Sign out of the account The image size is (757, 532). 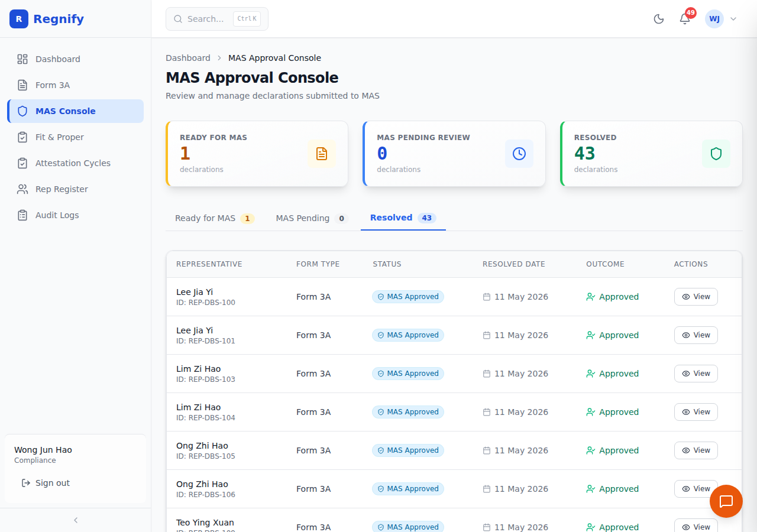[x=46, y=483]
